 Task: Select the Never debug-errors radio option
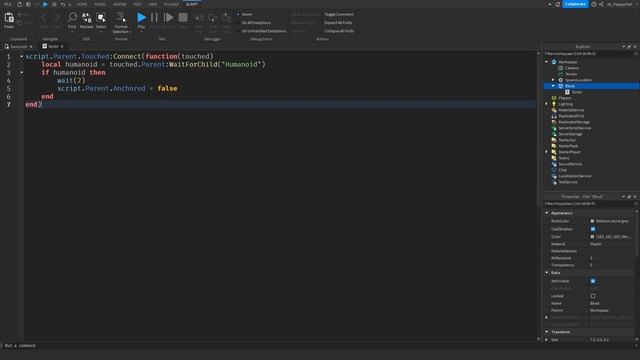(x=238, y=14)
